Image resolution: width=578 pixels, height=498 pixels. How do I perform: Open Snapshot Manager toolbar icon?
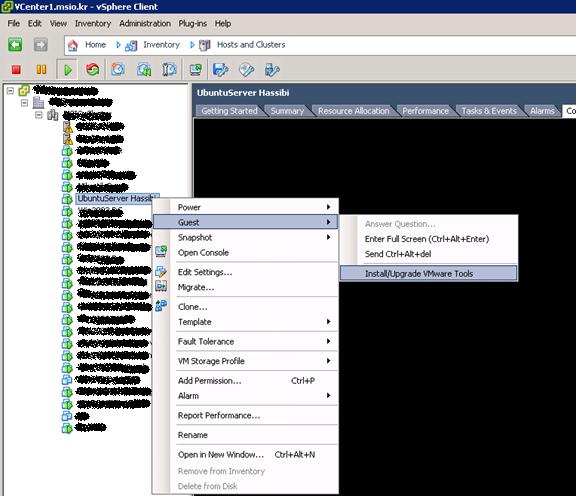[x=169, y=69]
